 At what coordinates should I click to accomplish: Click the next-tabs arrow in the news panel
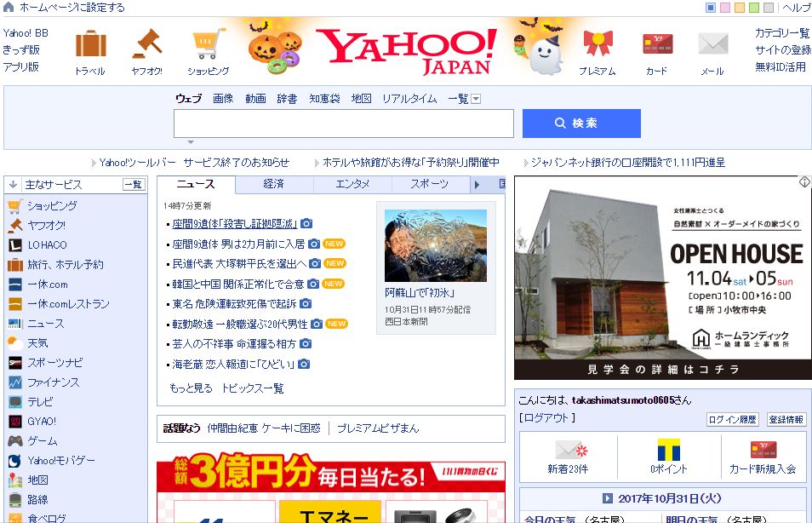tap(477, 185)
